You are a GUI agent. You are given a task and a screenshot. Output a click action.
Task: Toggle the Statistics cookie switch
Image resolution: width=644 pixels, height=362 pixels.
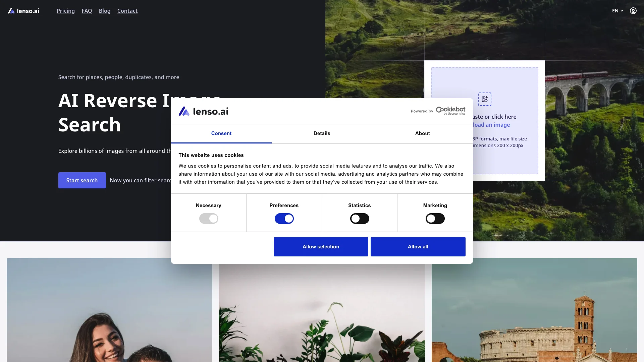(x=360, y=218)
